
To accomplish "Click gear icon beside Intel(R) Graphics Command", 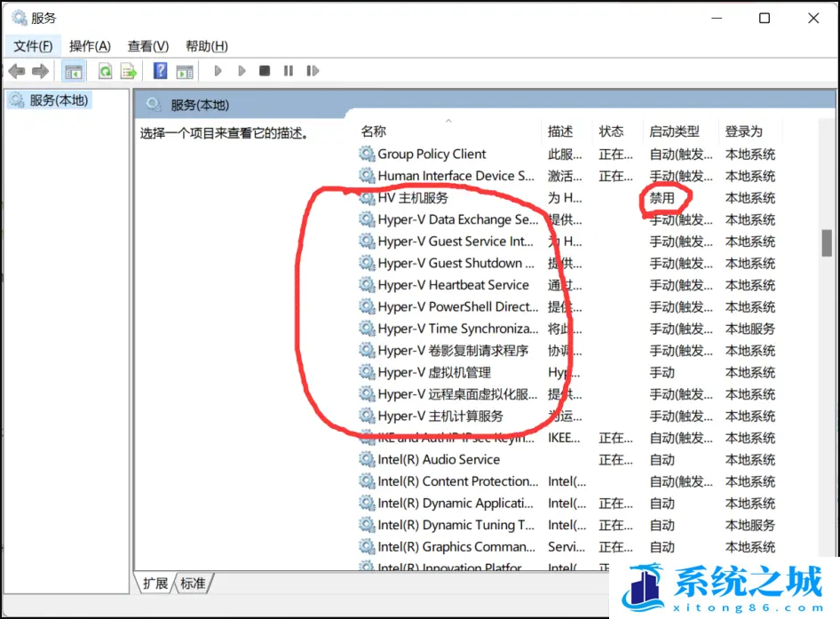I will tap(367, 547).
